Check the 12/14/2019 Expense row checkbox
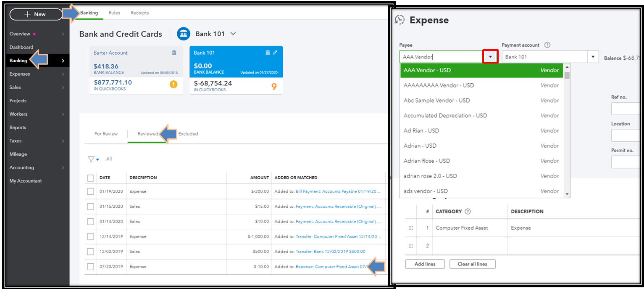Viewport: 644px width, 289px height. tap(91, 236)
